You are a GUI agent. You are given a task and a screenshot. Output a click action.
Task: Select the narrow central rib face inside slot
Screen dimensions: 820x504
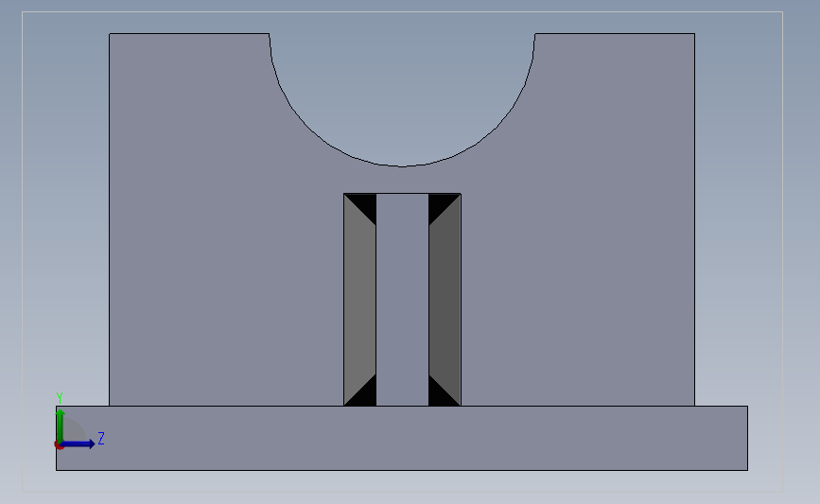tap(402, 300)
